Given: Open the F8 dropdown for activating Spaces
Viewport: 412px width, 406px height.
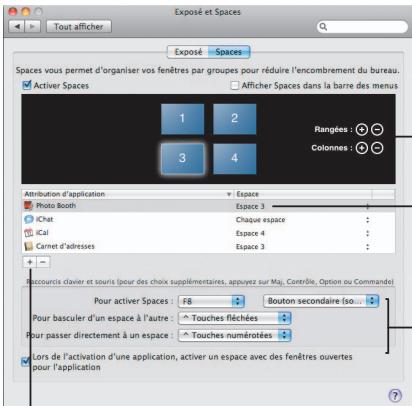Looking at the screenshot, I should click(211, 301).
